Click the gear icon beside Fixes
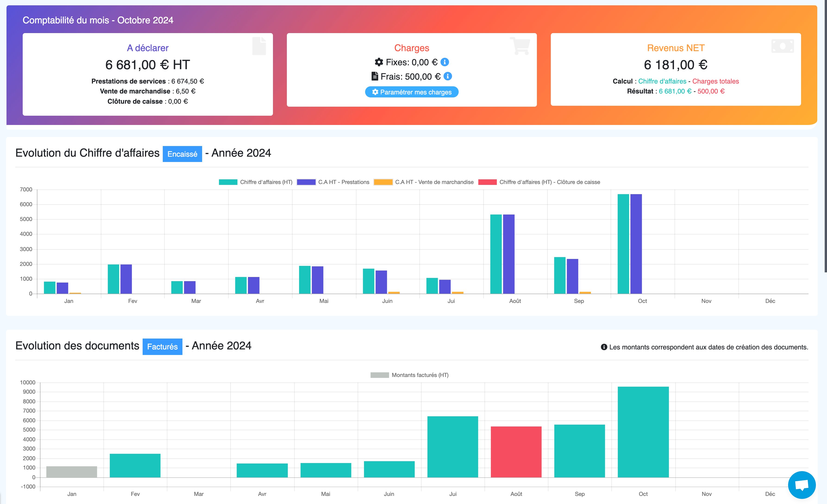The image size is (827, 504). click(x=379, y=62)
